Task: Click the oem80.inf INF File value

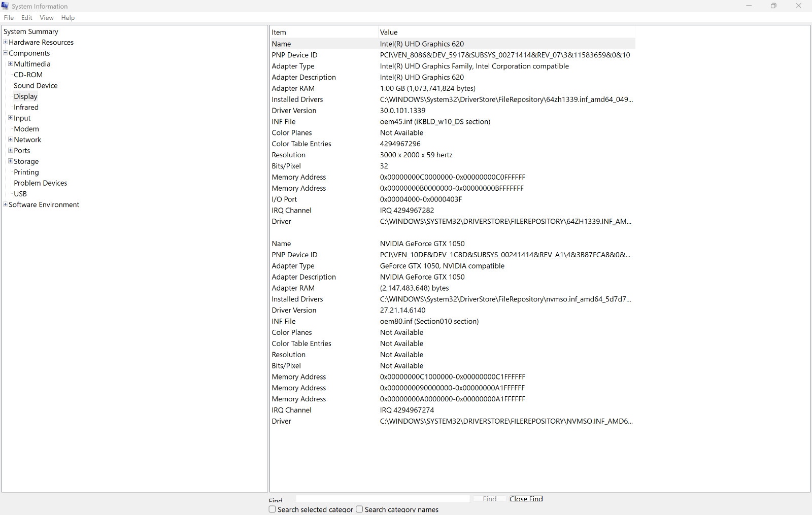Action: pyautogui.click(x=429, y=322)
